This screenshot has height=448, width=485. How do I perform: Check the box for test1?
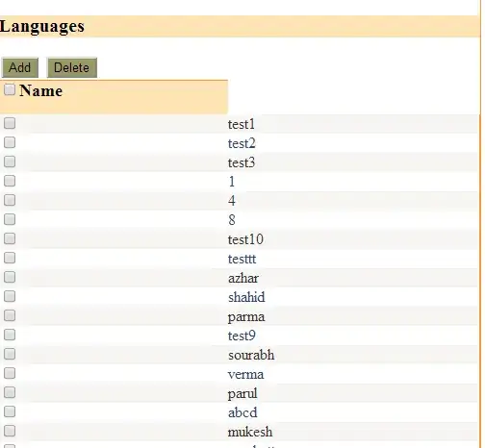point(10,123)
